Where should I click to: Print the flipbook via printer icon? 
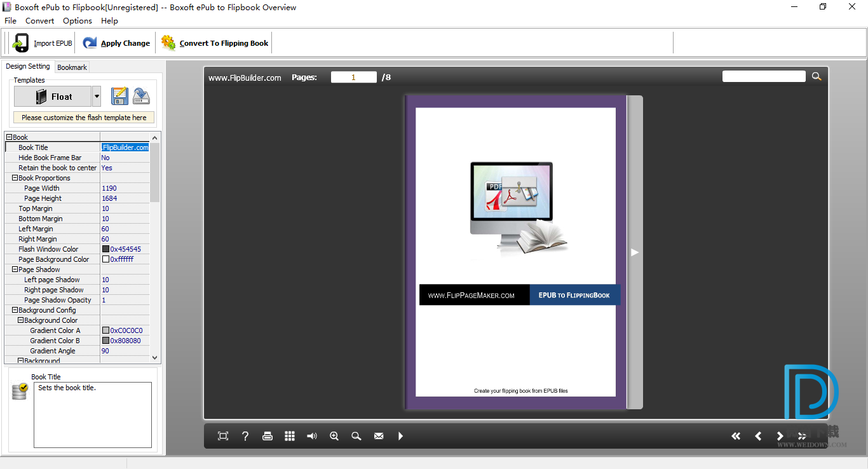coord(268,436)
